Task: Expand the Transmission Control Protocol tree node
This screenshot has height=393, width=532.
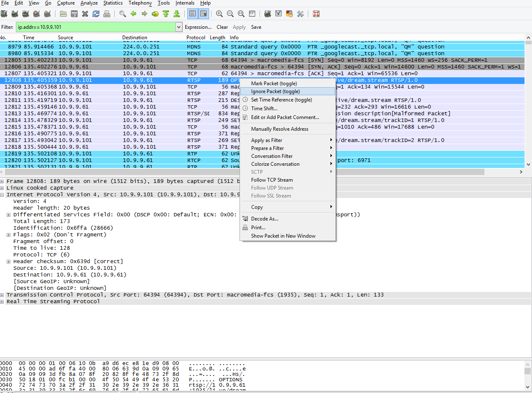Action: click(x=3, y=295)
